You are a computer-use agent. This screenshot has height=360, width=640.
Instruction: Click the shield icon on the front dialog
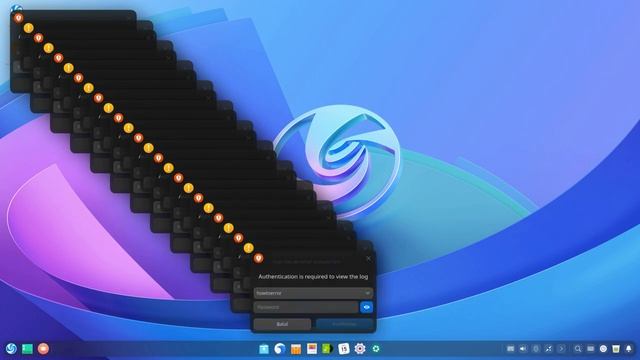coord(258,258)
